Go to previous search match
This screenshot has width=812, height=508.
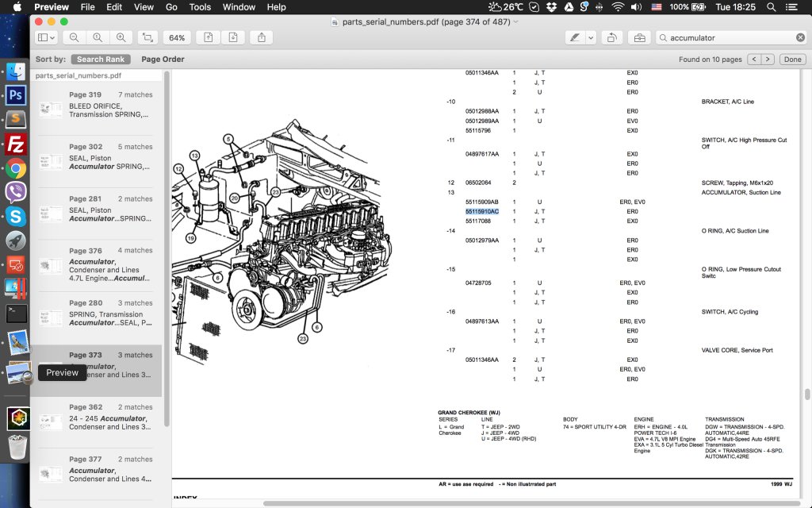pyautogui.click(x=754, y=59)
